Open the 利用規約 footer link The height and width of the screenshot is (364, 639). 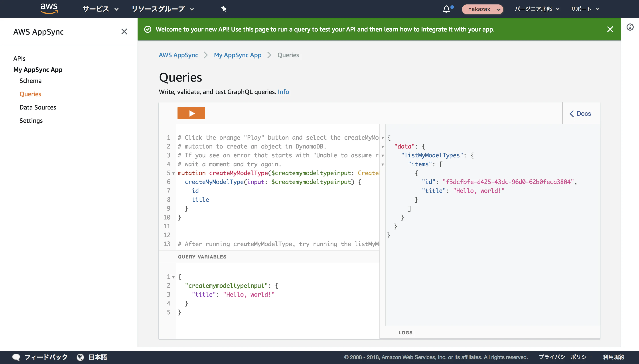[613, 357]
